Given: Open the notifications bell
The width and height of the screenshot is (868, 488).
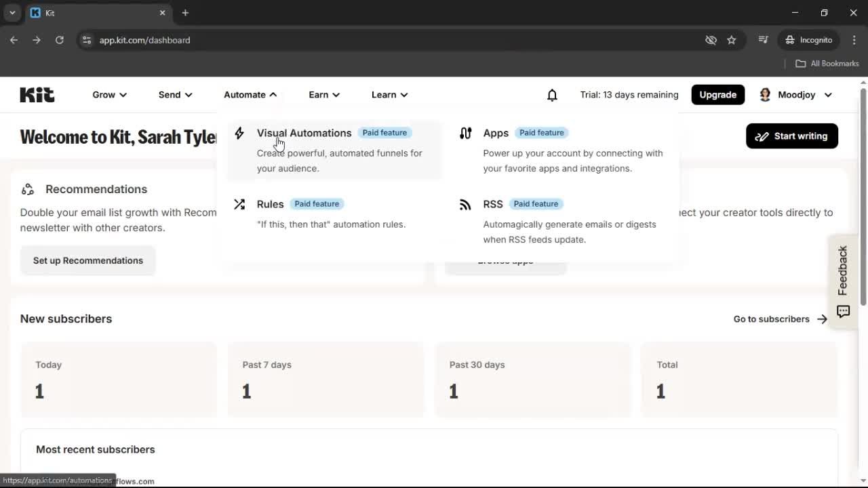Looking at the screenshot, I should point(552,95).
